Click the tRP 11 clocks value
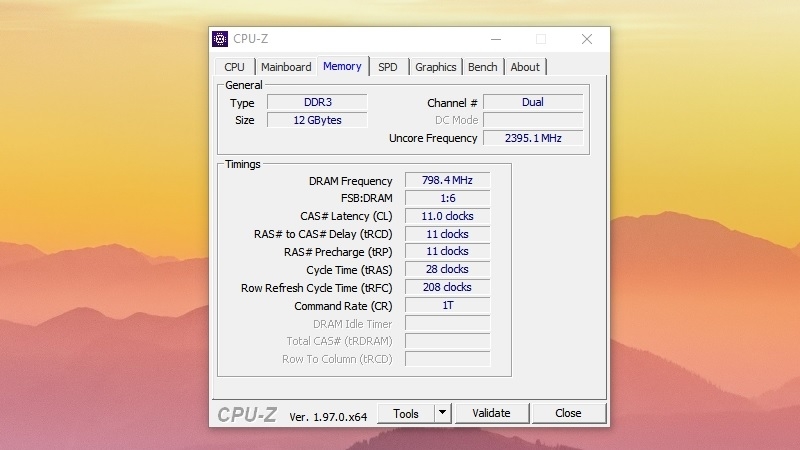The height and width of the screenshot is (450, 800). pyautogui.click(x=447, y=251)
